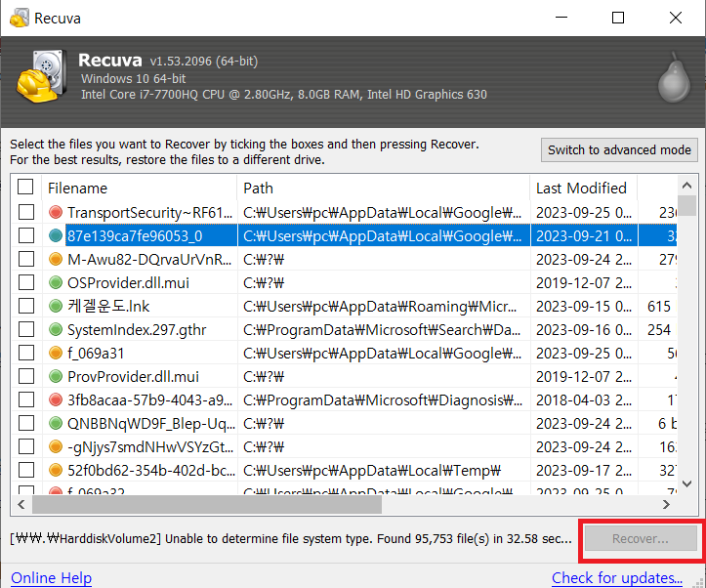Tick checkbox for -gNjys7smdNHwVSYzGt file
Viewport: 706px width, 588px height.
point(26,446)
